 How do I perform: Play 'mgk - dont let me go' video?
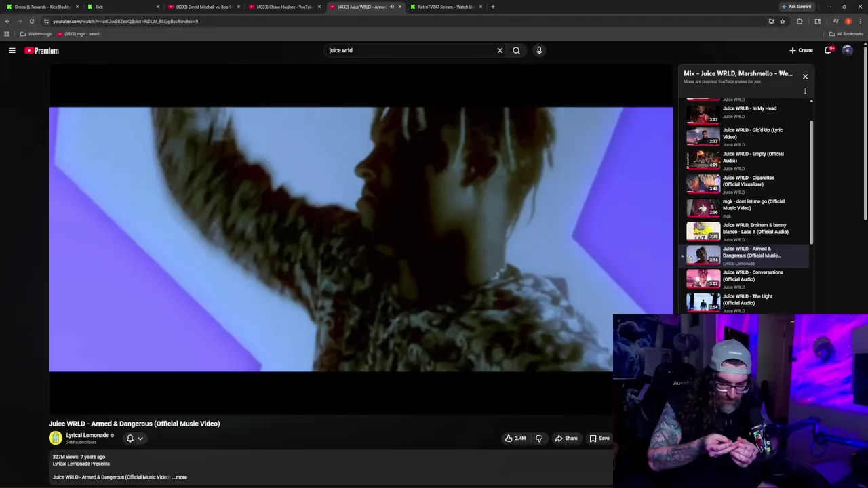point(746,207)
